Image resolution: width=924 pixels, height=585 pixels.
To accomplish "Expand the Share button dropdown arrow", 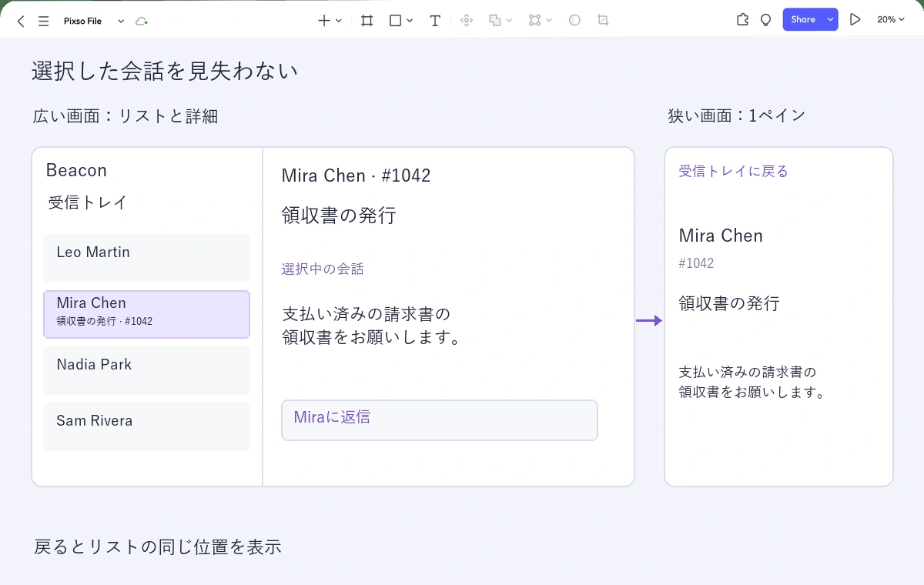I will pos(830,20).
